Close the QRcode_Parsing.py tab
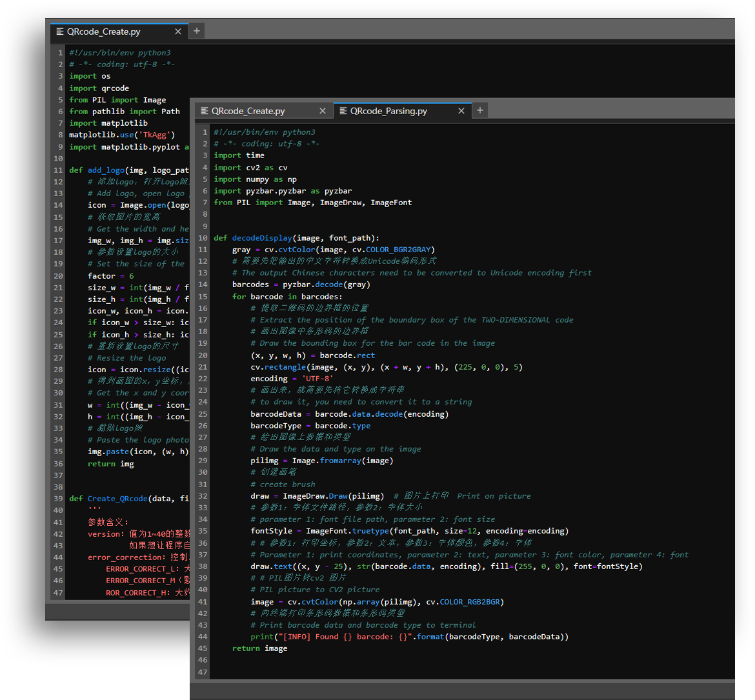Screen dimensions: 755x700 point(461,111)
